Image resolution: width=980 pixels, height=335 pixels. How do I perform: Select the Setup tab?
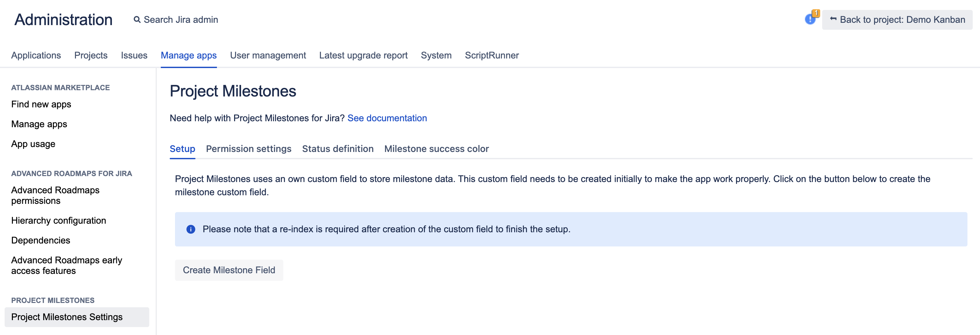click(182, 149)
